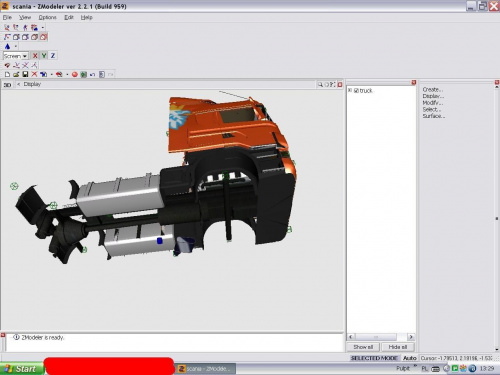Click the Save file icon in toolbar
Screen dimensions: 500x375
pos(25,74)
